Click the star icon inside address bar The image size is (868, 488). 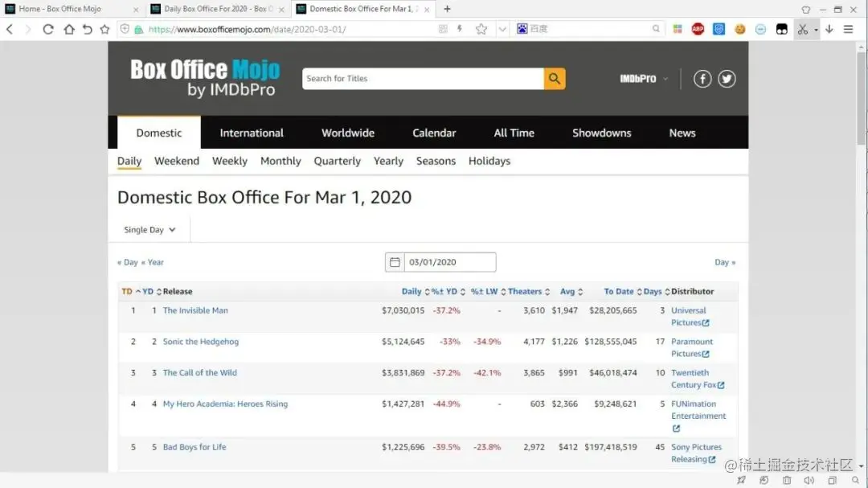tap(481, 29)
